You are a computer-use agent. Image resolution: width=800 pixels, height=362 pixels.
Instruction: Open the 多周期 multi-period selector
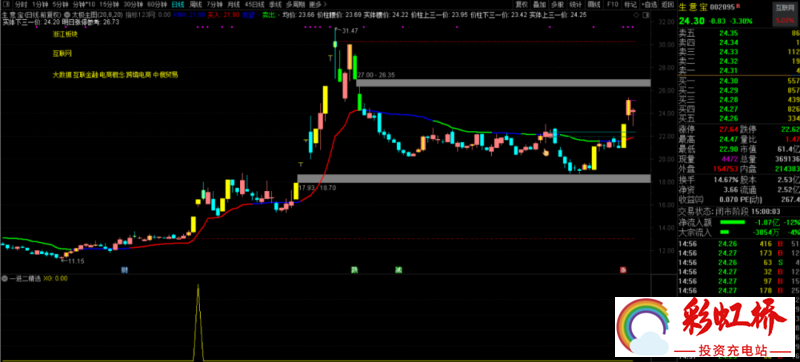click(x=293, y=5)
